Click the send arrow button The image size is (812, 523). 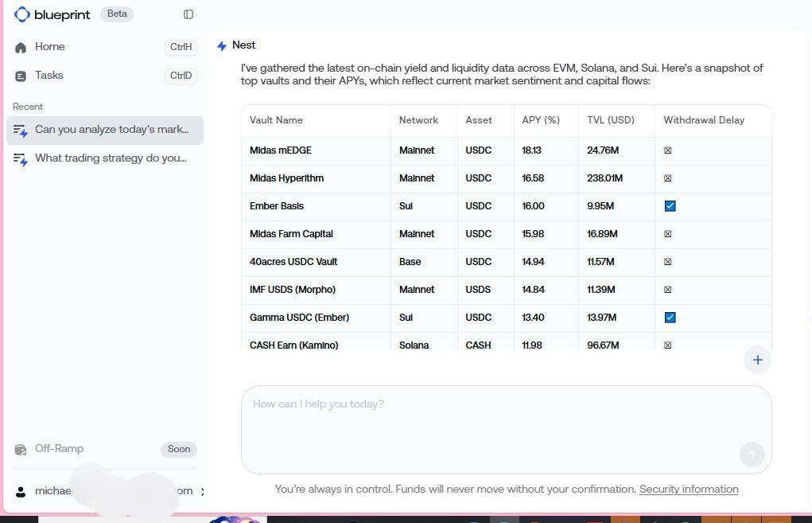(752, 455)
